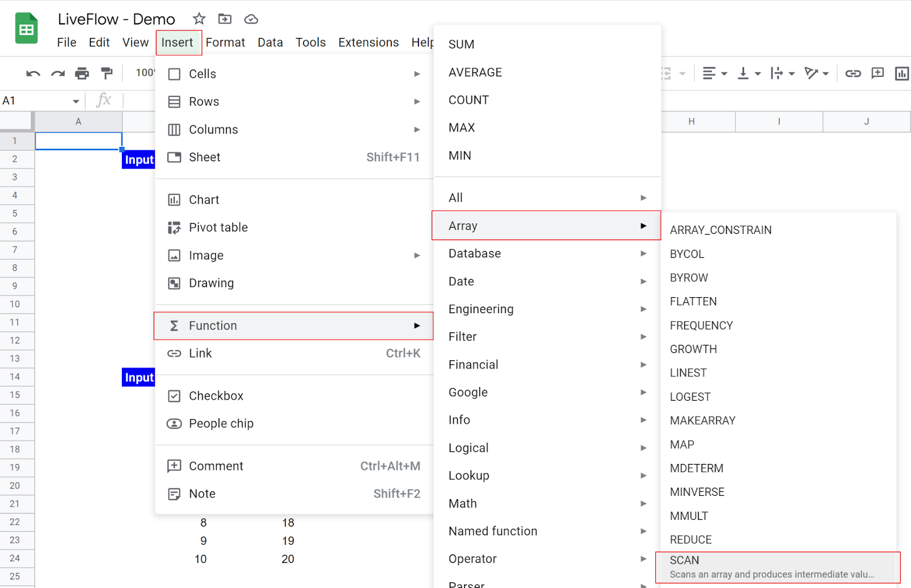Choose the REDUCE function

(778, 540)
